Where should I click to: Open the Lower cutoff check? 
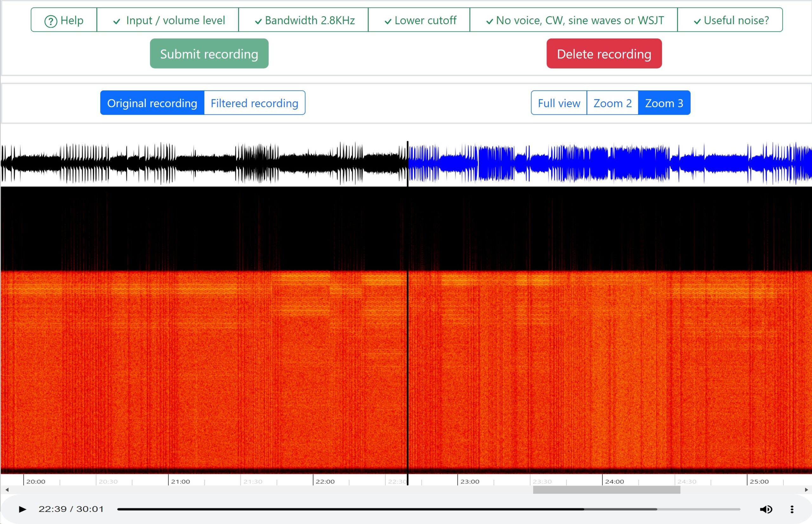[419, 20]
